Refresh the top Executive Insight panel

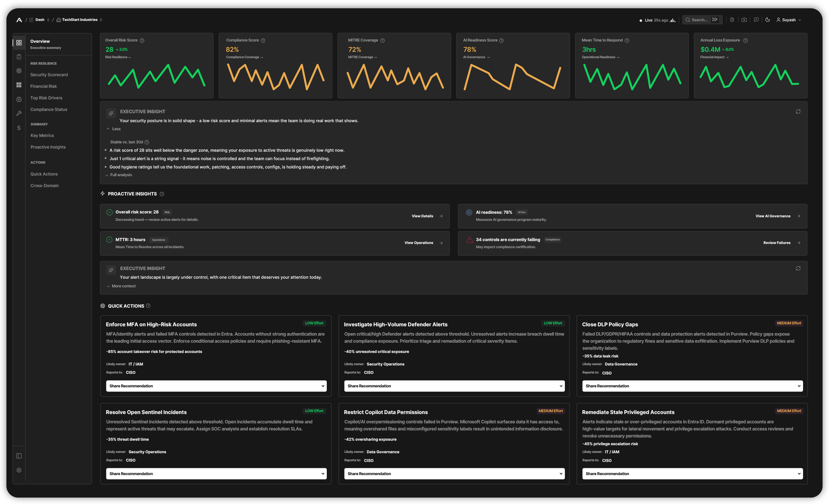tap(798, 111)
